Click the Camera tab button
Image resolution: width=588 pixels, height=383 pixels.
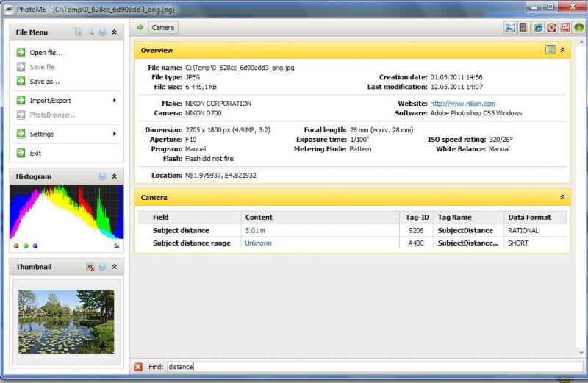[x=163, y=27]
